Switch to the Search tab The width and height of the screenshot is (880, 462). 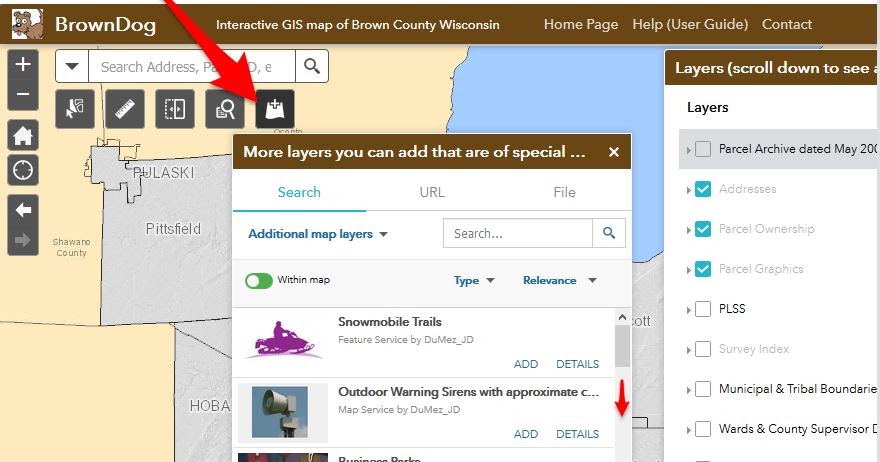299,192
